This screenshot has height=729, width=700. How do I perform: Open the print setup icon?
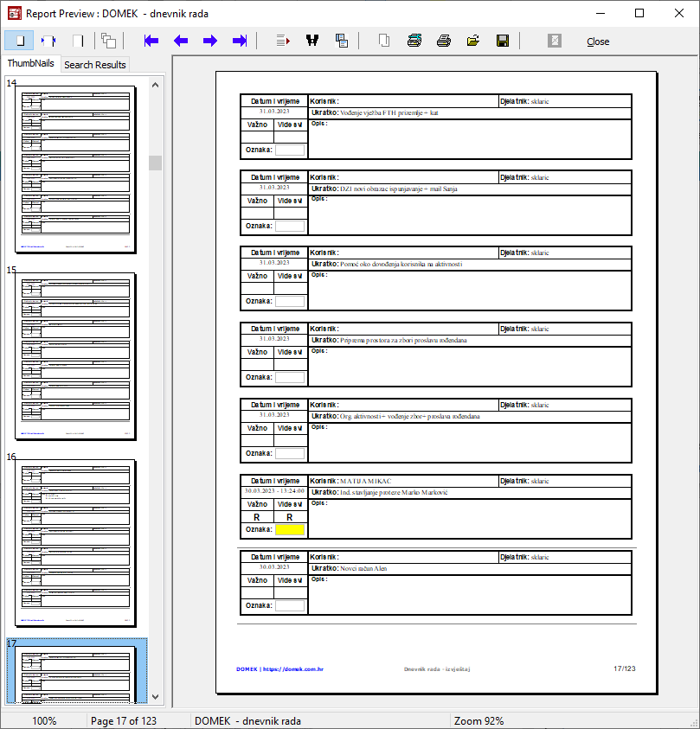(x=414, y=41)
